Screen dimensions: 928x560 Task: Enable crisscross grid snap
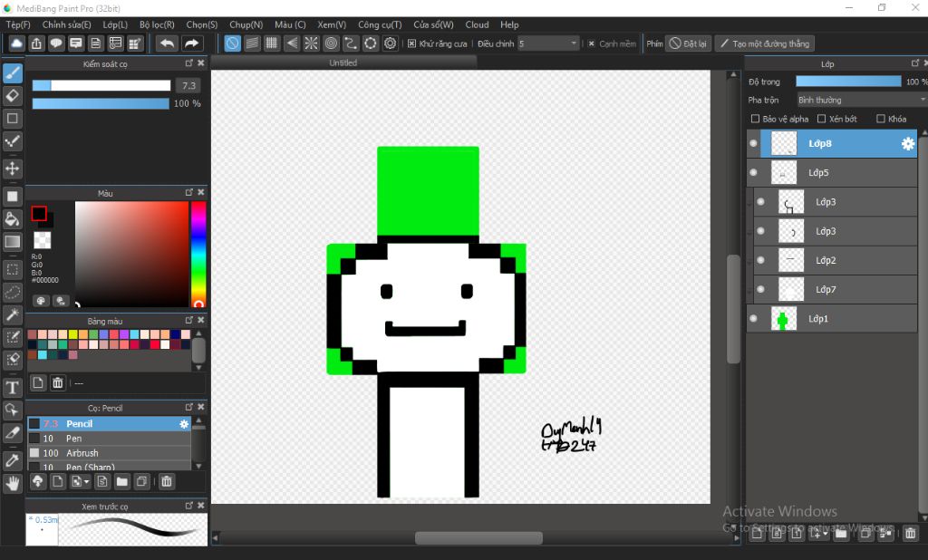(x=272, y=43)
